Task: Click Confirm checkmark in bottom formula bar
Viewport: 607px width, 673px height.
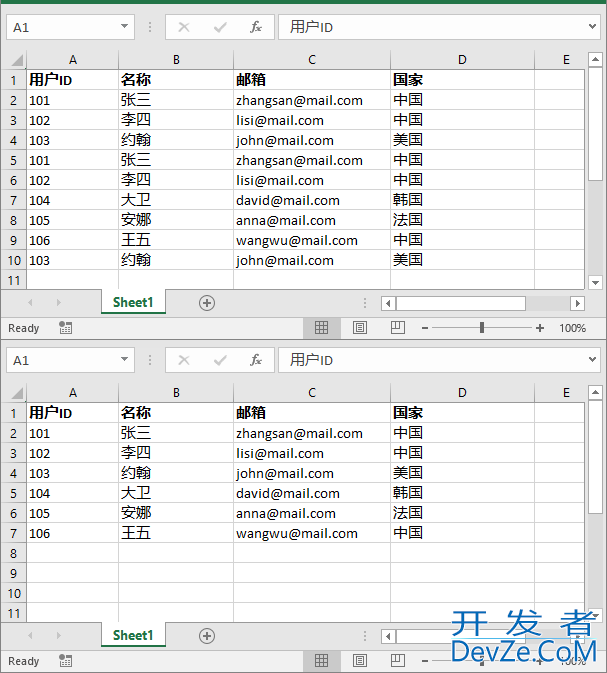Action: coord(220,361)
